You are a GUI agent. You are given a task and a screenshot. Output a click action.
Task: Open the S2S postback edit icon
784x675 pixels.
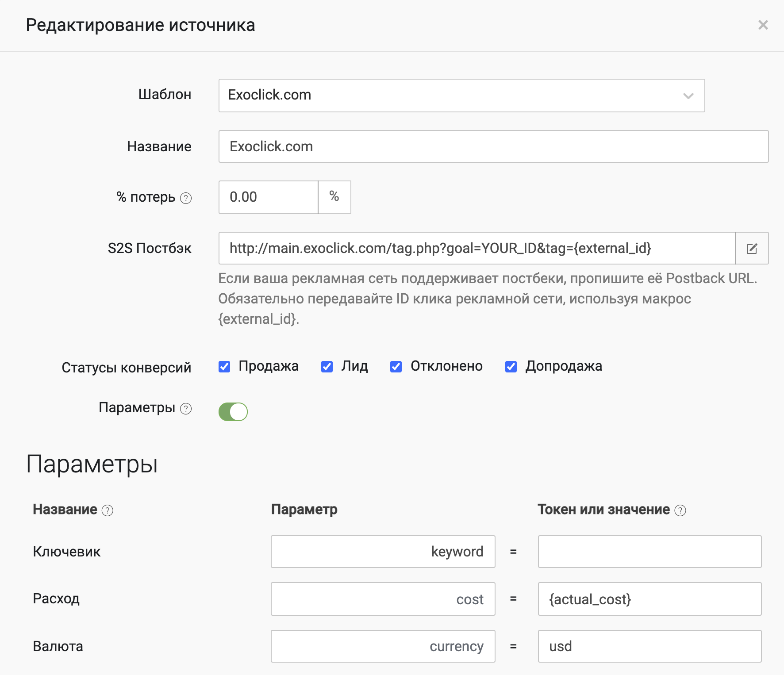(752, 248)
